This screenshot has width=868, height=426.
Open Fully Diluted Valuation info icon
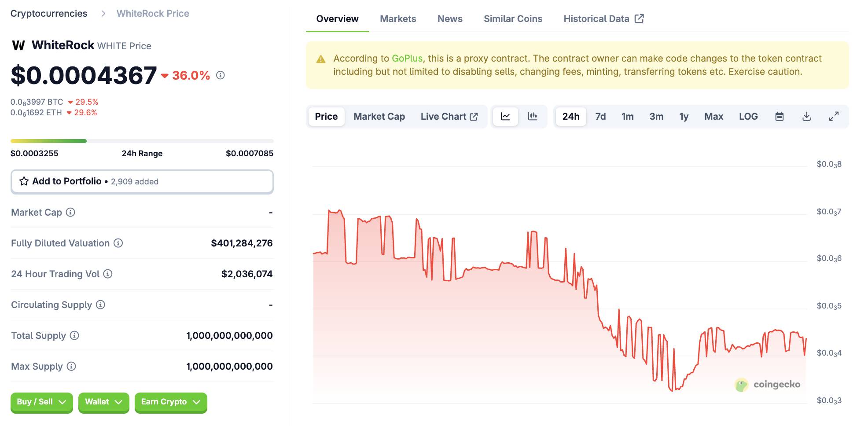pos(118,243)
